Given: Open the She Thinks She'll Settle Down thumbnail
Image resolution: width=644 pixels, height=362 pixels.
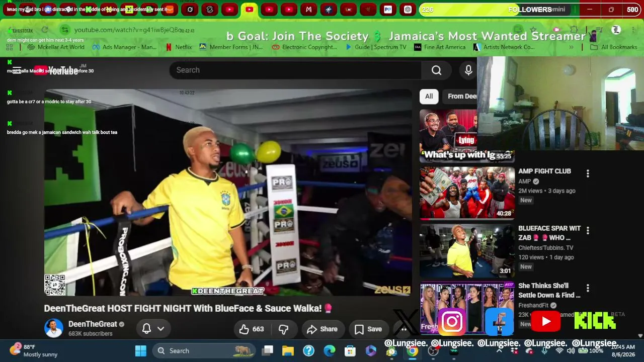Looking at the screenshot, I should pos(467,308).
